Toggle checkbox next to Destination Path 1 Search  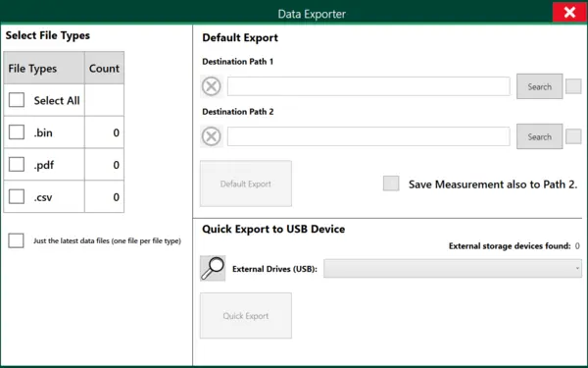tap(573, 86)
